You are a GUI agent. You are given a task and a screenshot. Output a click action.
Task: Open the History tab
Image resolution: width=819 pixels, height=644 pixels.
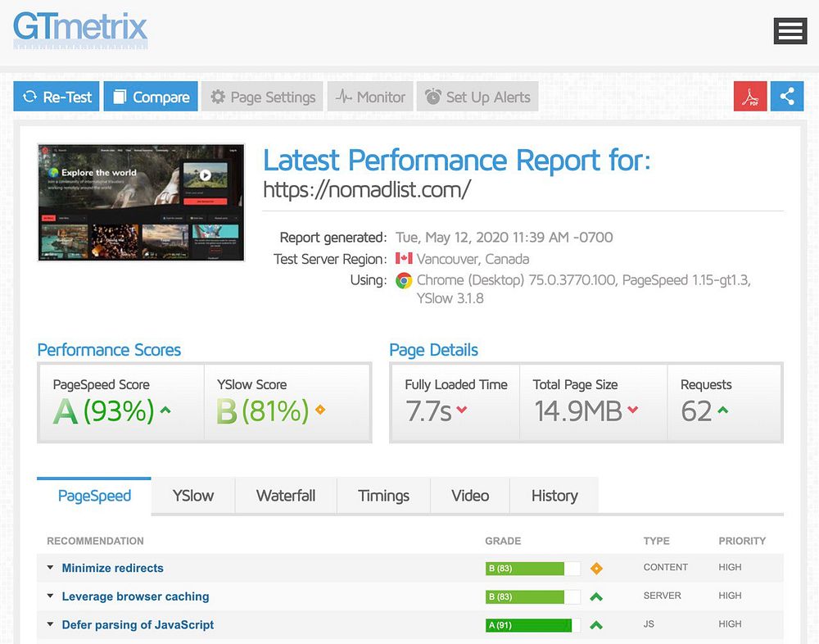point(554,496)
